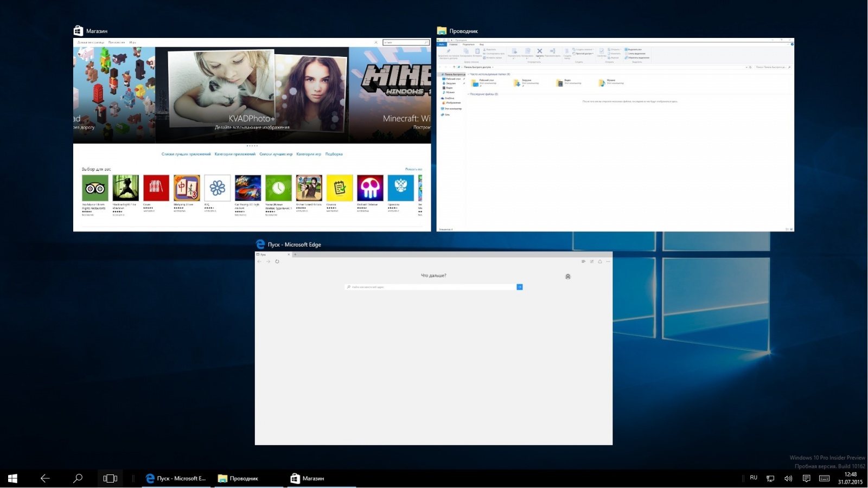Click the taskbar back arrow
This screenshot has height=488, width=868.
[45, 478]
